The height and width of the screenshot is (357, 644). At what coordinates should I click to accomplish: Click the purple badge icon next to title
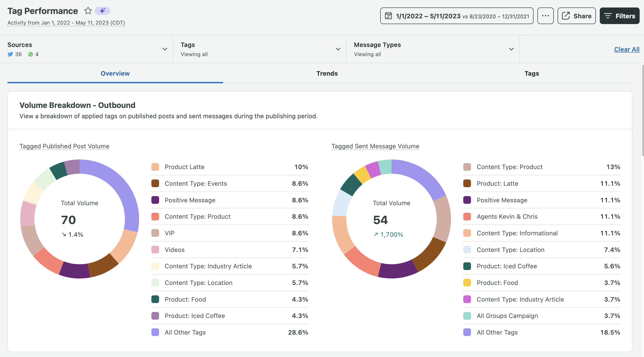coord(102,10)
